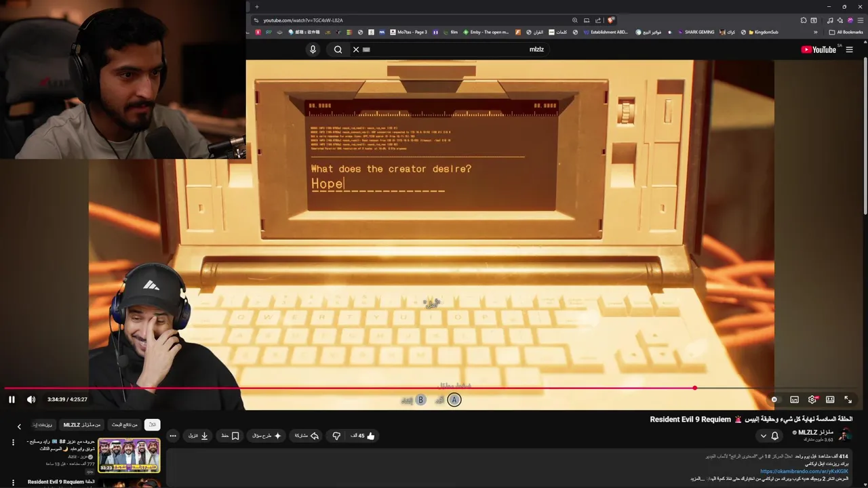868x488 pixels.
Task: Click the 3:34:39 / 4:25:27 time display
Action: [67, 399]
